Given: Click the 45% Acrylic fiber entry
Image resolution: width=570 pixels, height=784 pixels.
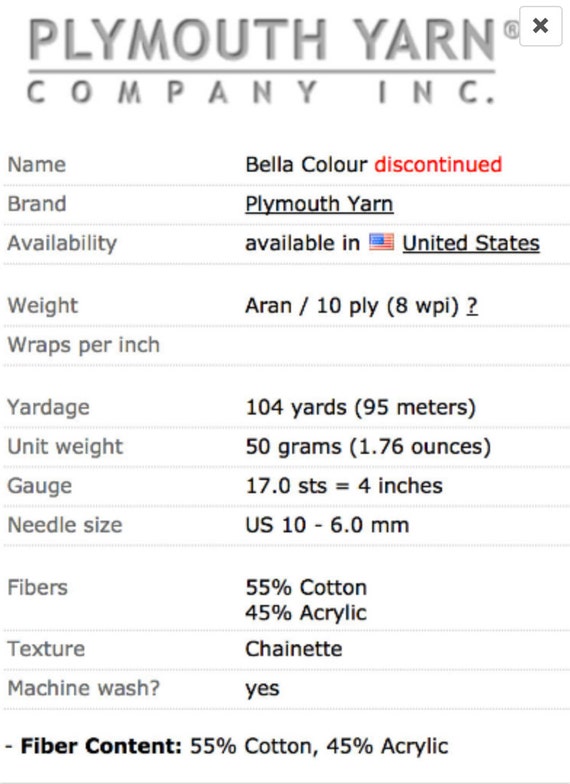Looking at the screenshot, I should (x=306, y=612).
